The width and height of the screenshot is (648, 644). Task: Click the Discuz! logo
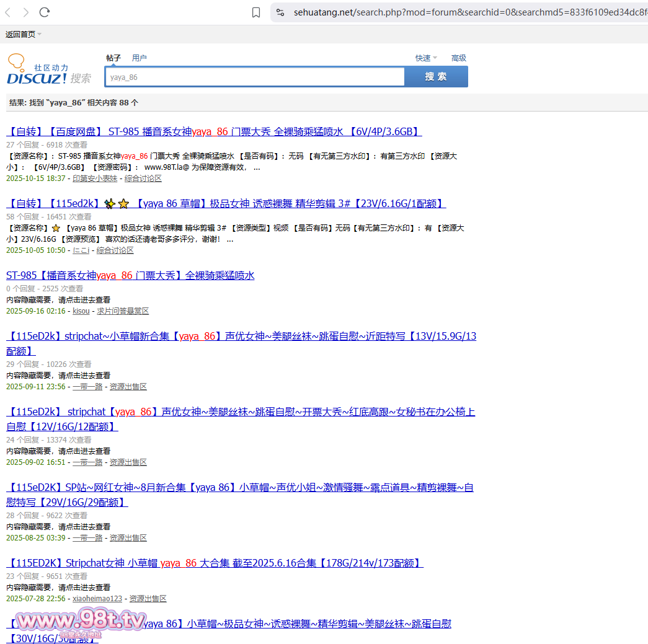[37, 71]
